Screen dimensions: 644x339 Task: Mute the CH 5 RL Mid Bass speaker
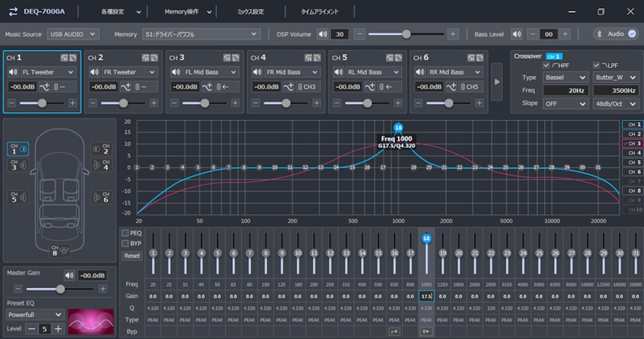tap(338, 72)
